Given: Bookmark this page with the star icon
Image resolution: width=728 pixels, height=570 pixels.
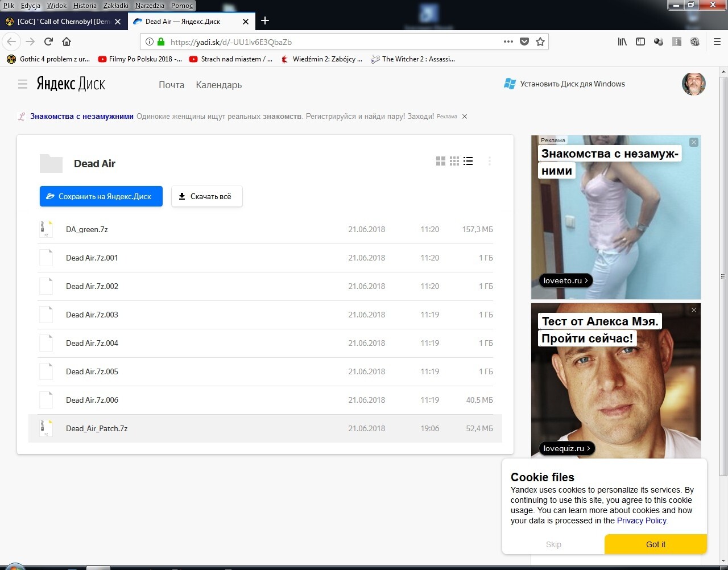Looking at the screenshot, I should click(x=540, y=42).
